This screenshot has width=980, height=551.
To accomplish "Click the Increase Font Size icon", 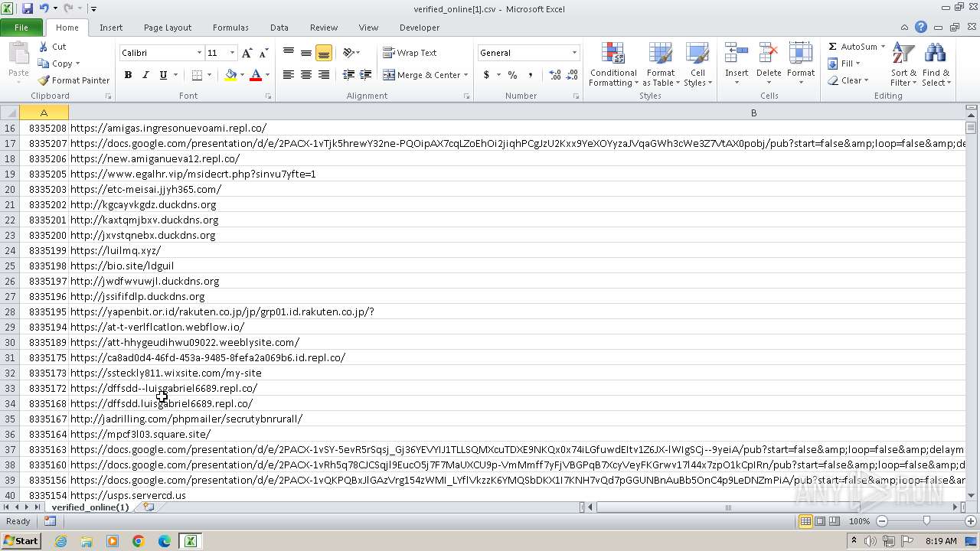I will click(247, 53).
